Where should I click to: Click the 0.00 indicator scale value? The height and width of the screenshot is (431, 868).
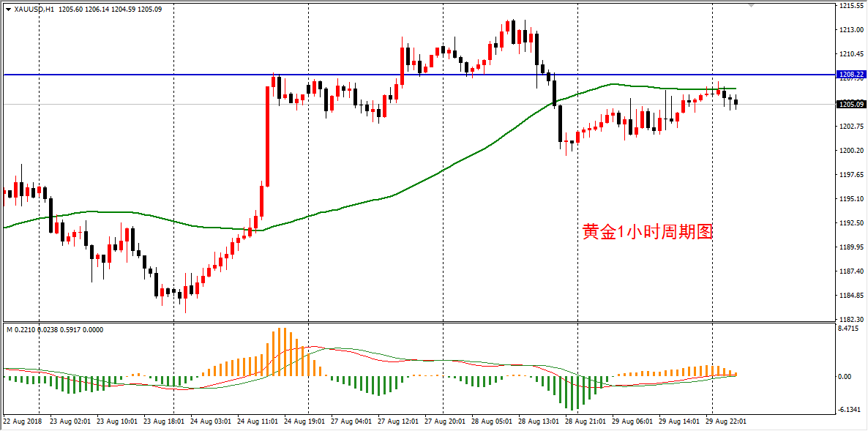tap(845, 377)
